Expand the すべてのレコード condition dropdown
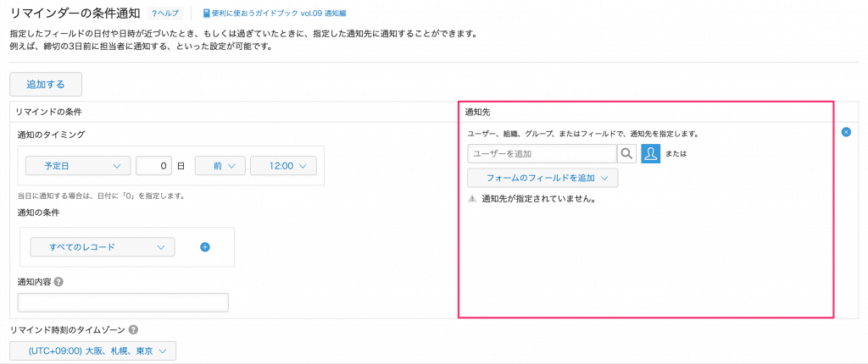The image size is (868, 364). coord(102,247)
